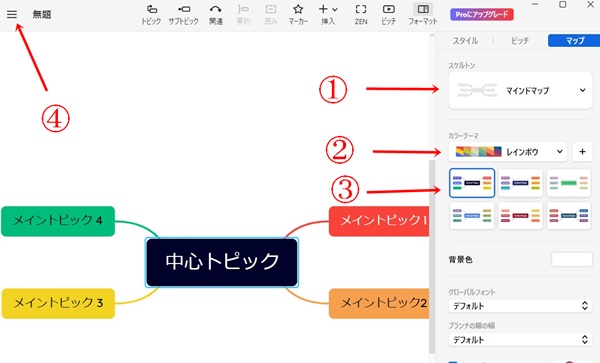Switch to the スタイル tab
The width and height of the screenshot is (600, 363).
point(465,41)
